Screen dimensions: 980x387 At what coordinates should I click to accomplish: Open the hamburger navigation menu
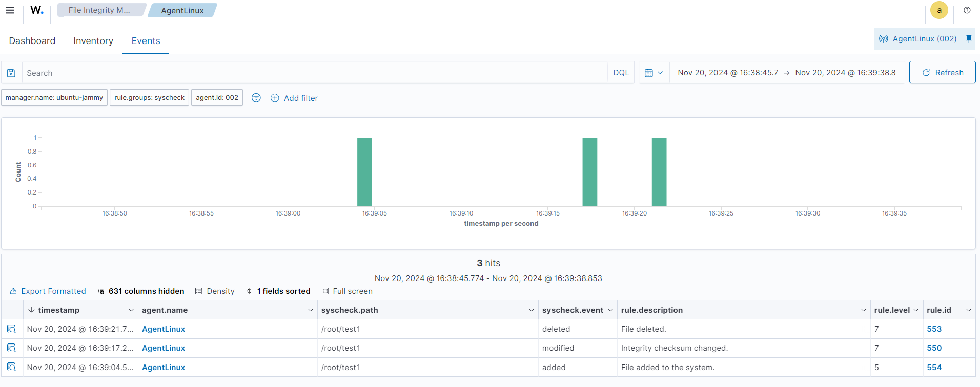click(x=10, y=10)
